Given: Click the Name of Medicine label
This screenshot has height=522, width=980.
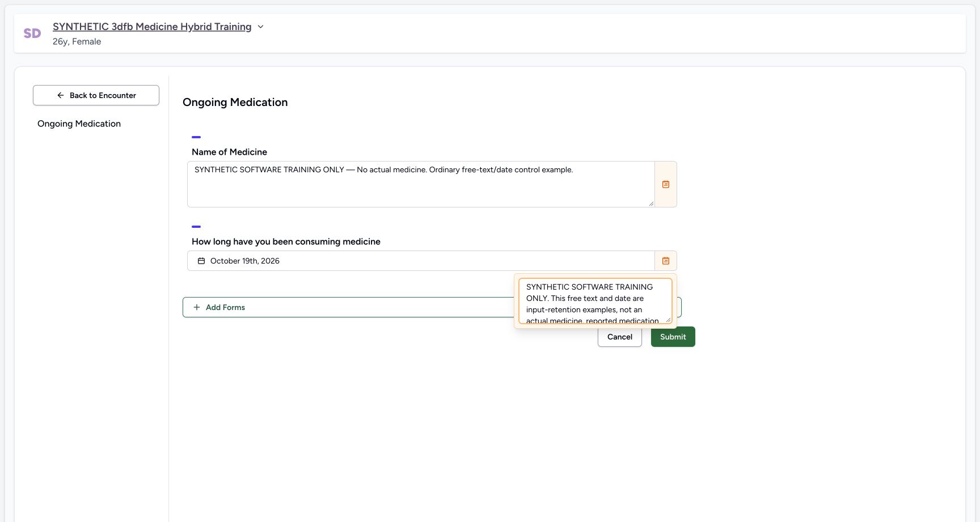Looking at the screenshot, I should (x=229, y=152).
